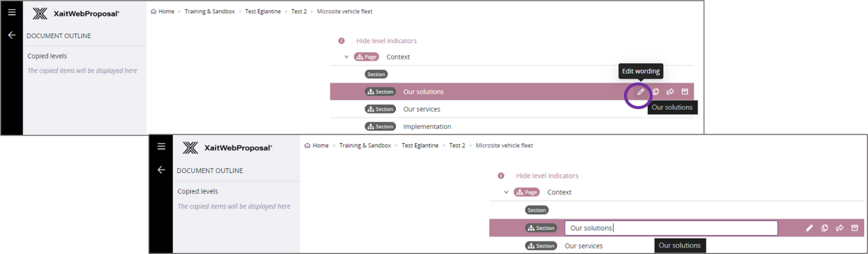
Task: Select the Our services section in upper outline
Action: click(x=421, y=109)
